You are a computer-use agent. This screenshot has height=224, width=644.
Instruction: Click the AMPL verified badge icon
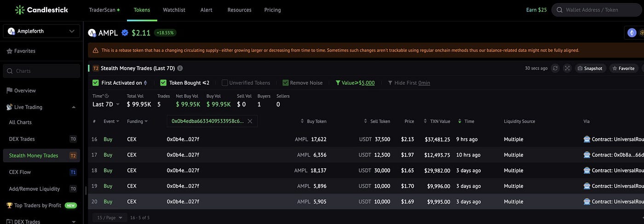coord(125,33)
